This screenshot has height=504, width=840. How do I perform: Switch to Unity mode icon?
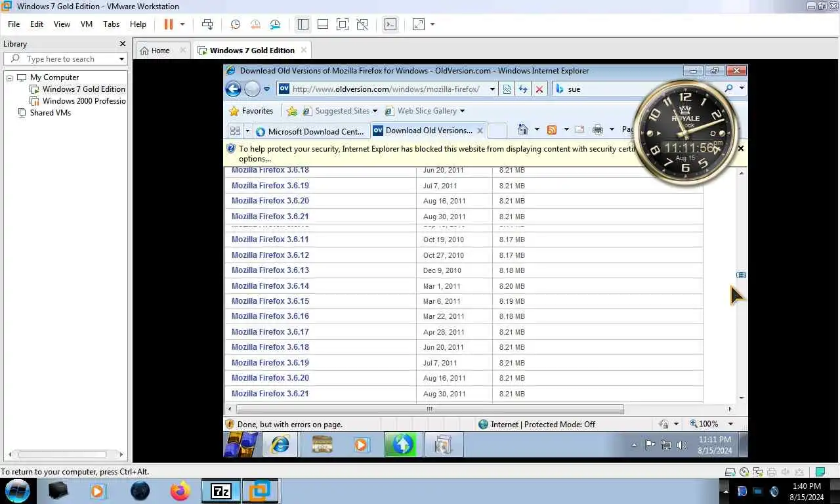362,24
